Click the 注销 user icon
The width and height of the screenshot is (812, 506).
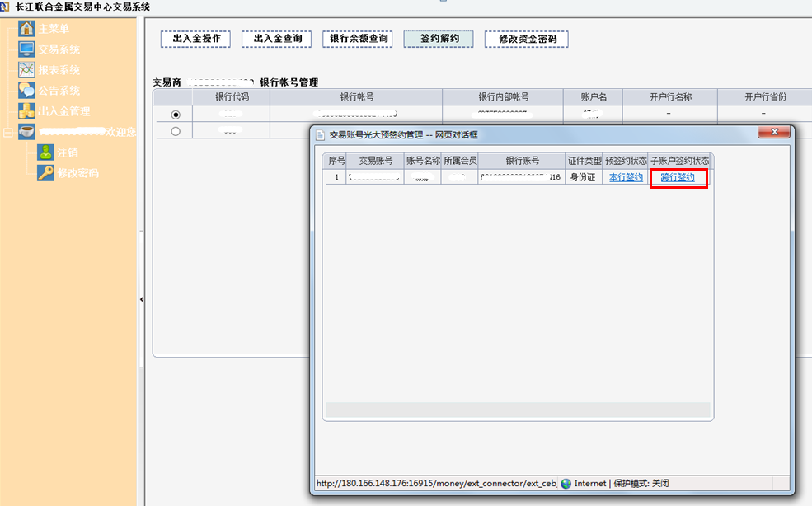click(45, 152)
